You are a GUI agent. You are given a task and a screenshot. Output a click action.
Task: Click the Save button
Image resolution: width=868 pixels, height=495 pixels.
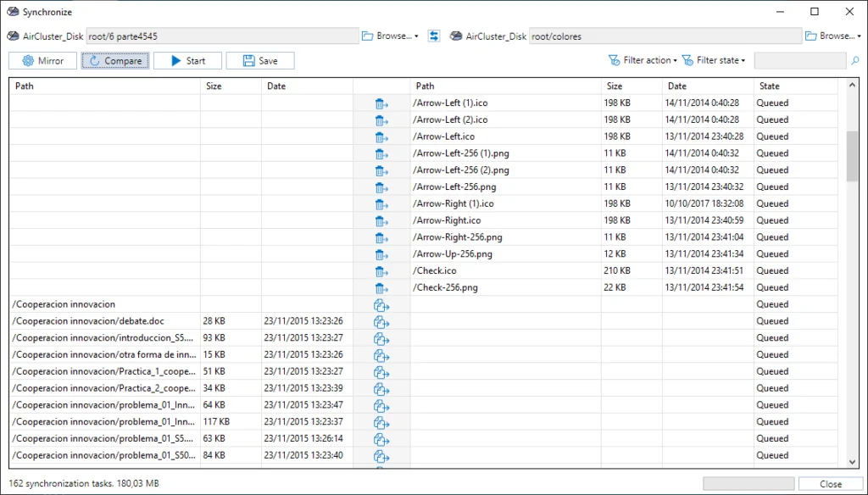[259, 61]
